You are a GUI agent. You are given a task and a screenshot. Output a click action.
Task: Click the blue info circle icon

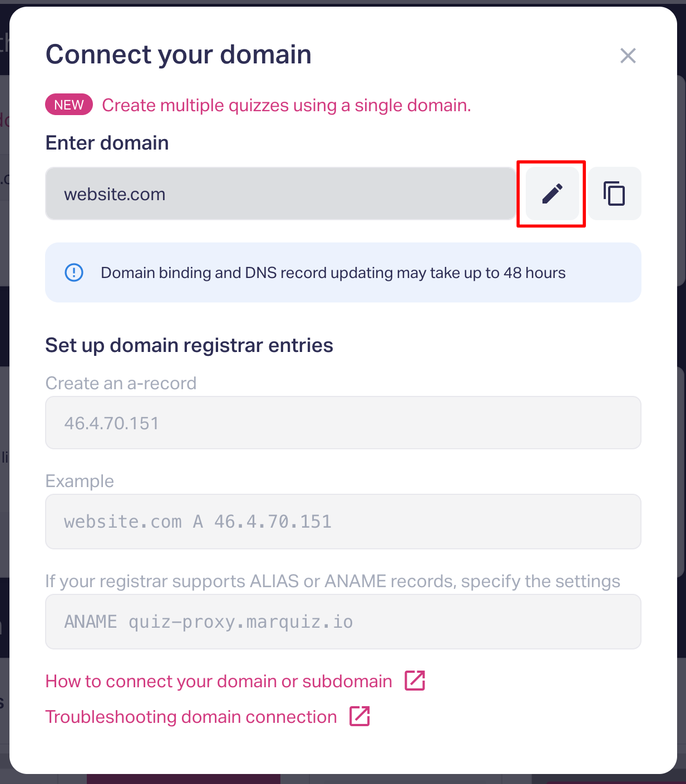pos(74,272)
